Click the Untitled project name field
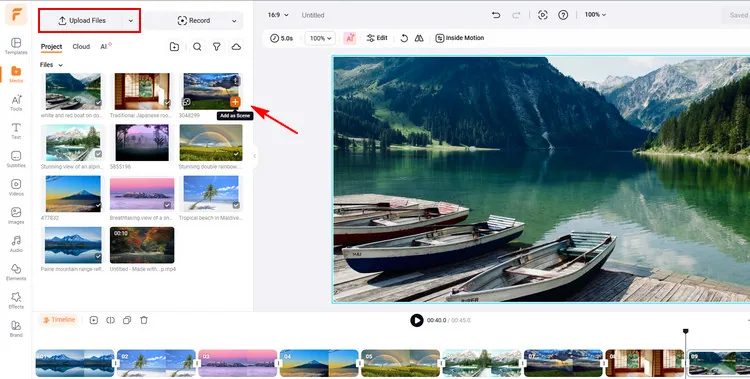The height and width of the screenshot is (379, 750). tap(313, 15)
